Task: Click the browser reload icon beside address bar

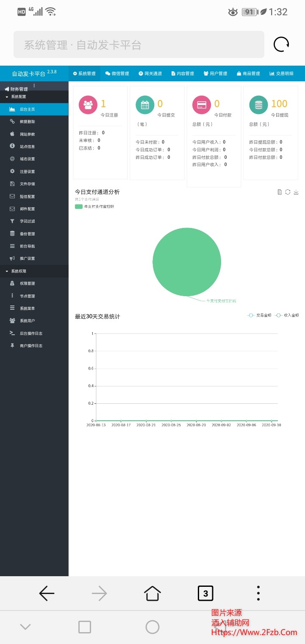Action: [281, 44]
